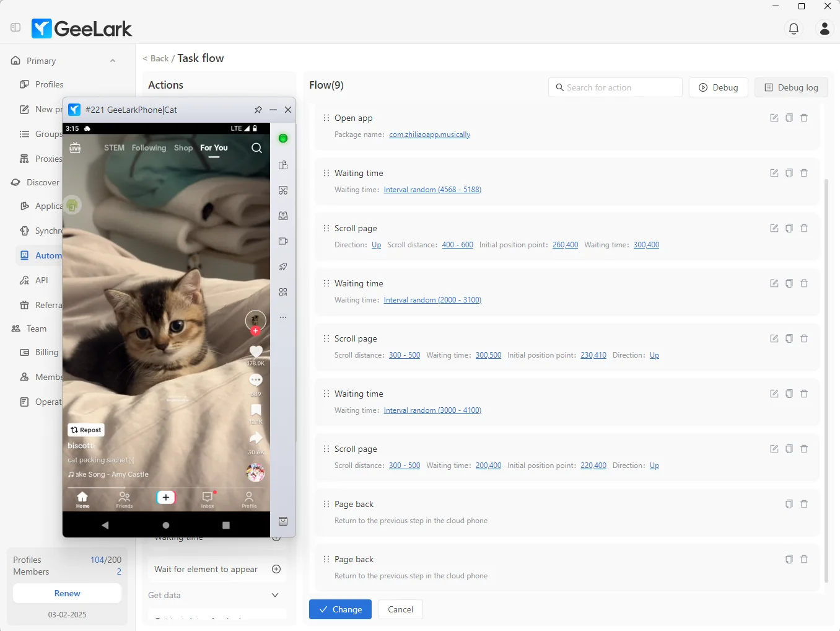
Task: Collapse the Primary sidebar section
Action: pos(113,61)
